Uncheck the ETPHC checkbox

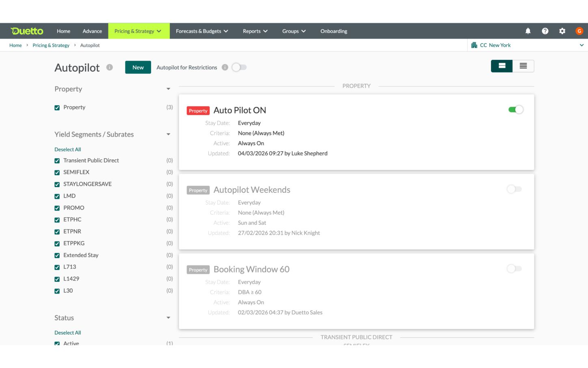[x=57, y=220]
